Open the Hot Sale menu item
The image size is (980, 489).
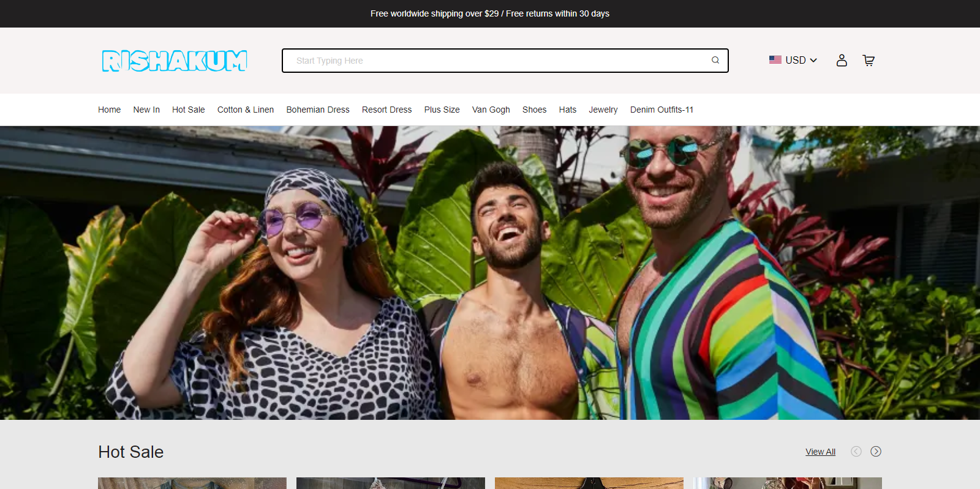click(x=188, y=110)
